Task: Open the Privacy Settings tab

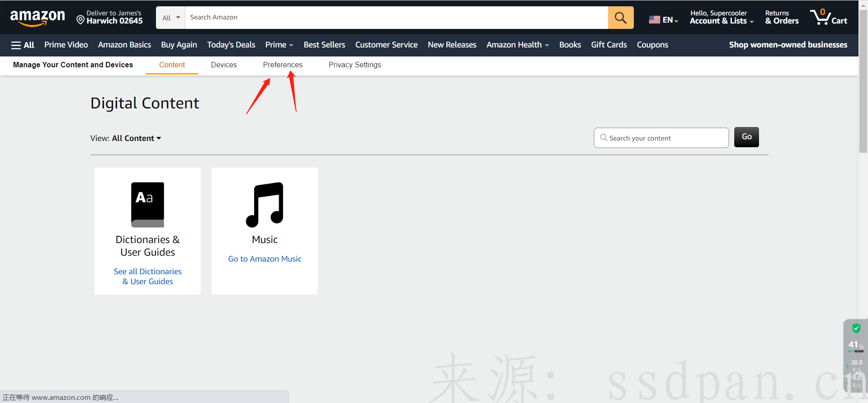Action: pos(355,65)
